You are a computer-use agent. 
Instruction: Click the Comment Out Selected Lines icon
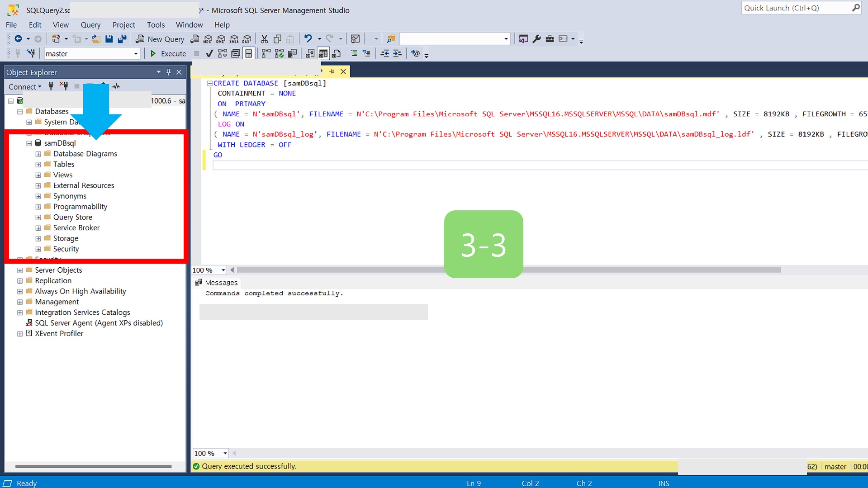point(354,53)
